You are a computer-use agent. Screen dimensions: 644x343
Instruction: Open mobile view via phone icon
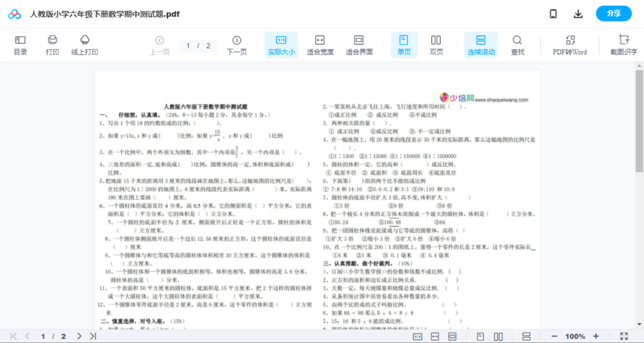tap(553, 13)
